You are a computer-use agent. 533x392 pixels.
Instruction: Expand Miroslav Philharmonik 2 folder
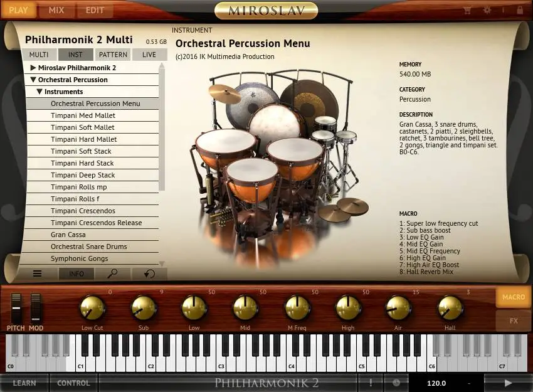click(33, 68)
